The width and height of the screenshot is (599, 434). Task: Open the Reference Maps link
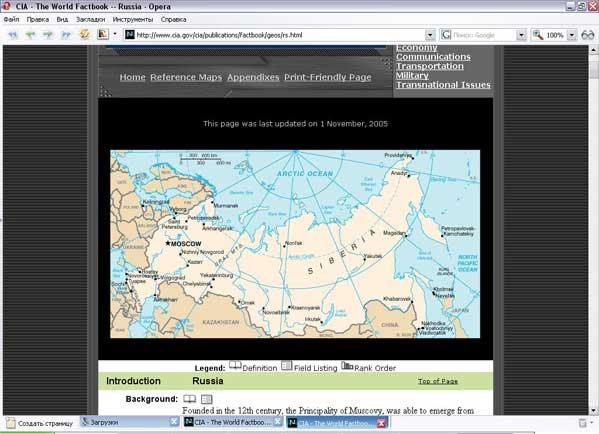(x=186, y=77)
